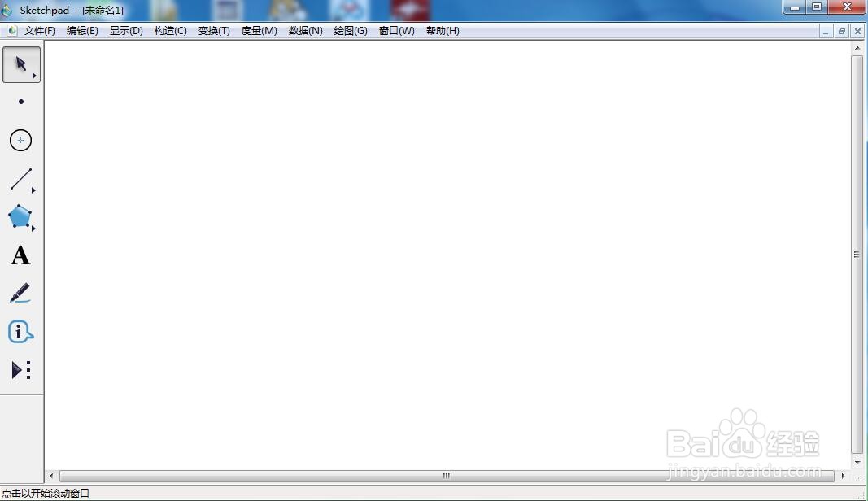The width and height of the screenshot is (868, 501).
Task: Pick the Straightedge segment tool
Action: 21,179
